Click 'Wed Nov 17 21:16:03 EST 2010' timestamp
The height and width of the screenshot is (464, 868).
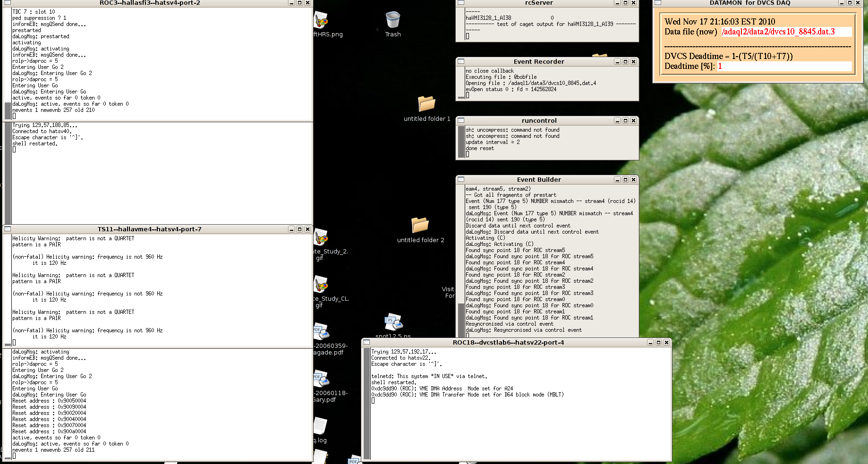click(x=720, y=22)
